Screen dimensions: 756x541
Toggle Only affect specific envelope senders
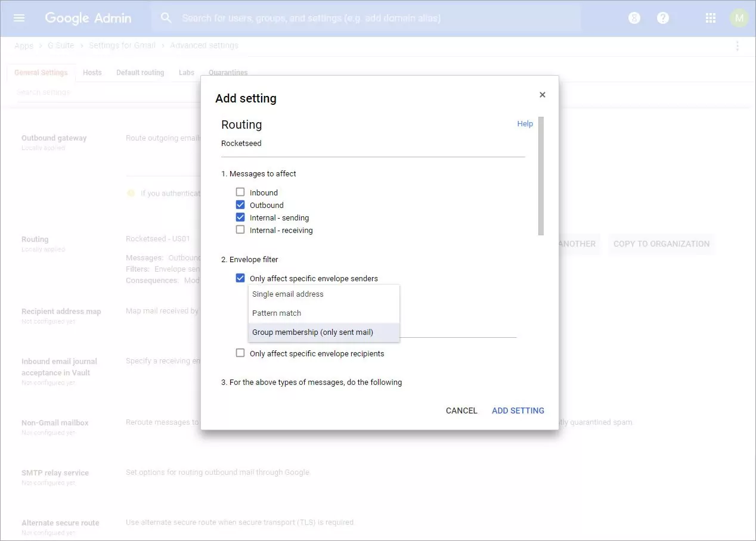tap(240, 278)
